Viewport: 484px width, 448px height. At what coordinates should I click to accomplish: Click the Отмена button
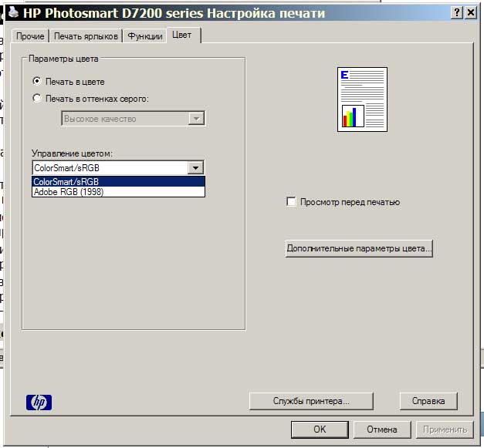pyautogui.click(x=382, y=429)
